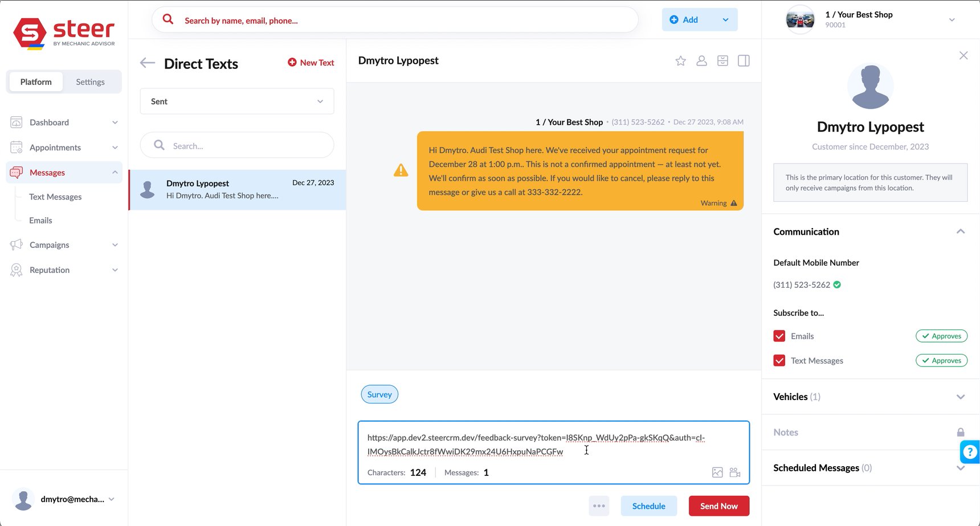This screenshot has width=980, height=526.
Task: Open the customer profile icon in conversation header
Action: [701, 60]
